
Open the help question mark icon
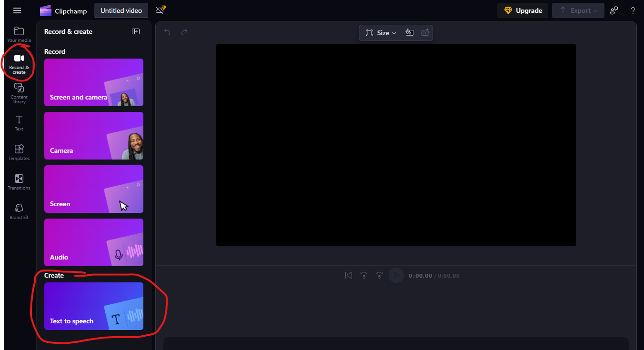(x=633, y=10)
